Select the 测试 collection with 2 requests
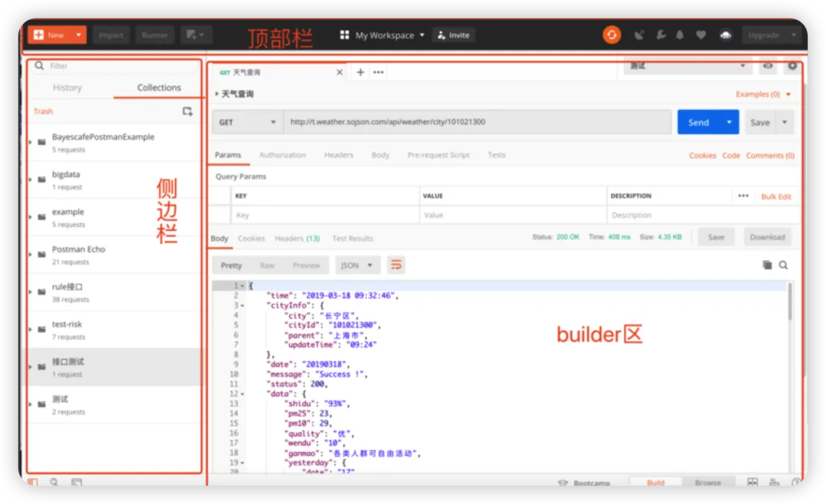Image resolution: width=826 pixels, height=504 pixels. coord(114,405)
